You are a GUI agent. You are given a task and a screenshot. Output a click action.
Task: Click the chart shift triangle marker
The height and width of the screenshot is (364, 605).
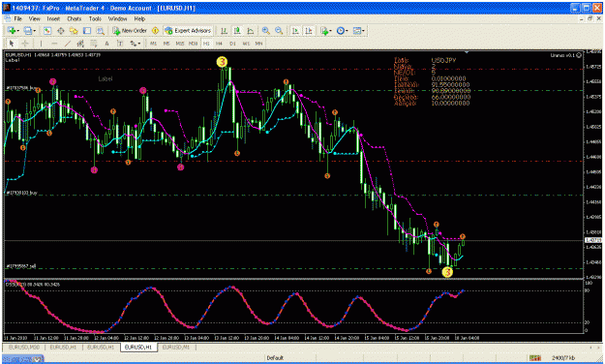pyautogui.click(x=467, y=51)
